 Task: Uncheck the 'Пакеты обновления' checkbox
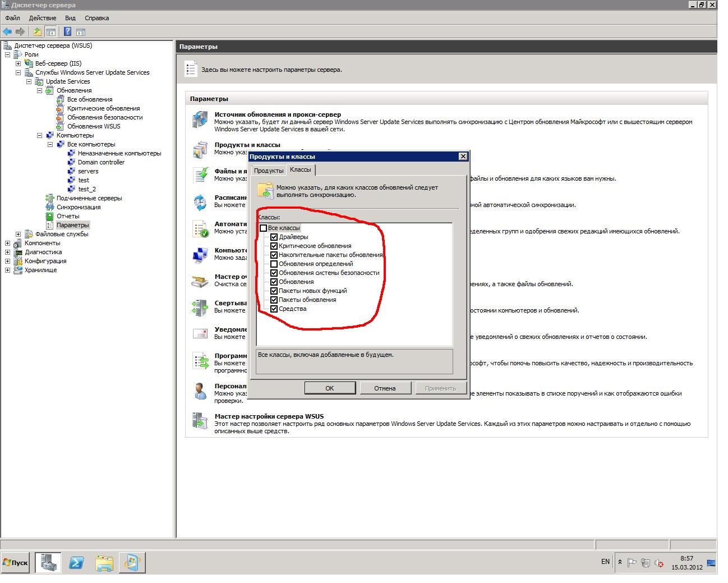point(274,300)
